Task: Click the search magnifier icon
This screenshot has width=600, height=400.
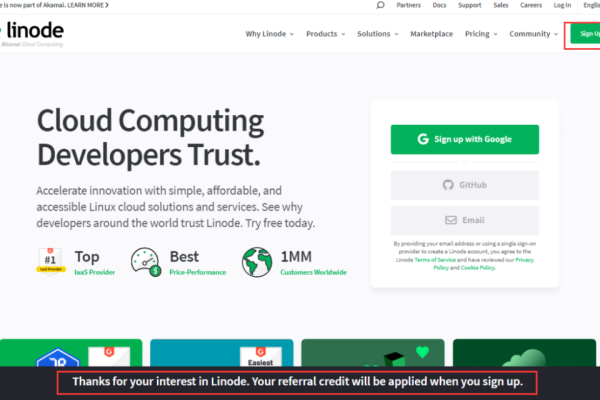Action: [380, 5]
